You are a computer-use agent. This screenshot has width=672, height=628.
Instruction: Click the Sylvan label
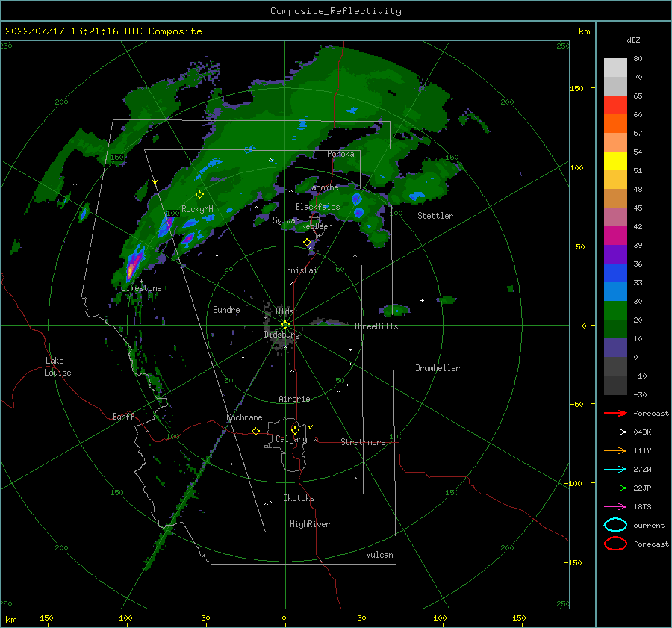286,220
